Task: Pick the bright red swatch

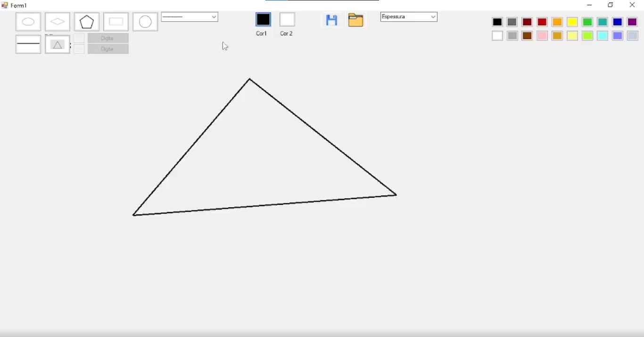Action: point(543,22)
